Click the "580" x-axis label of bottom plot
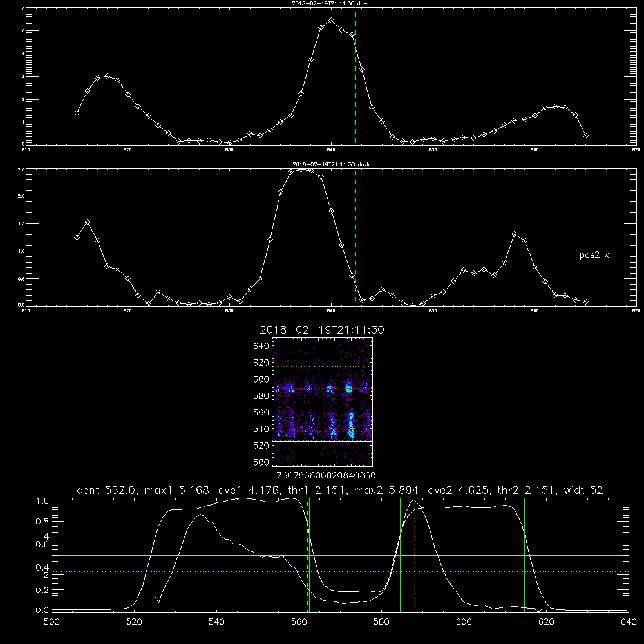Image resolution: width=644 pixels, height=644 pixels. [x=381, y=622]
